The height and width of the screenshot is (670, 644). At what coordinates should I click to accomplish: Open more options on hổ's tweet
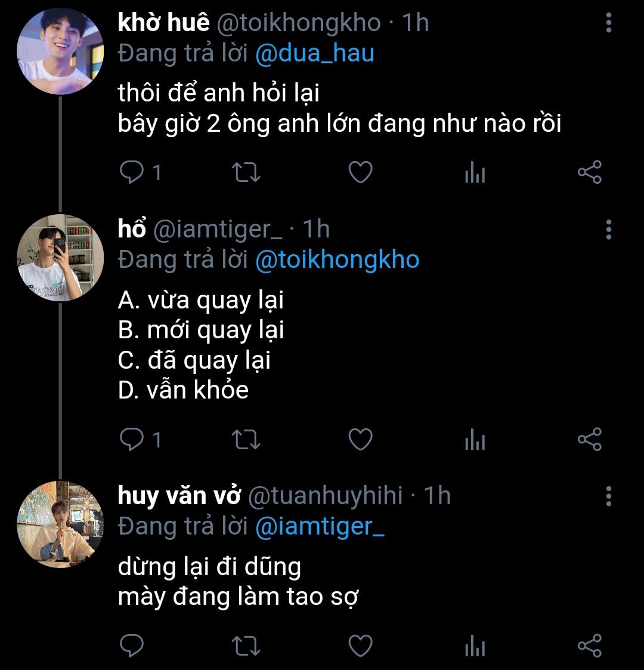pyautogui.click(x=608, y=229)
